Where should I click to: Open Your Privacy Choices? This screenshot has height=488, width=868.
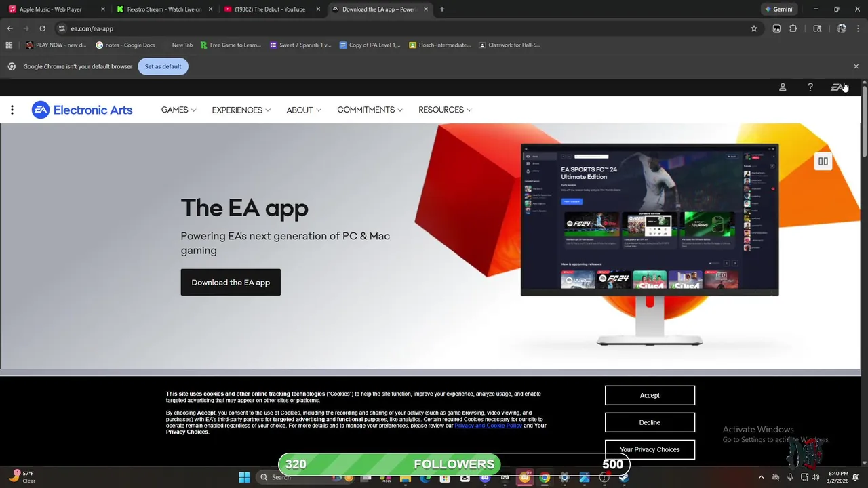point(650,449)
